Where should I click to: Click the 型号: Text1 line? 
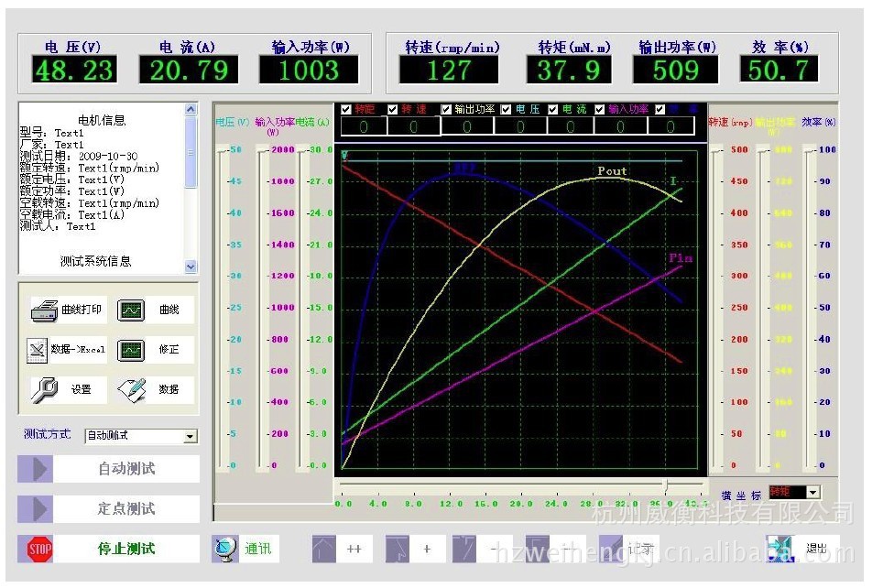(52, 133)
